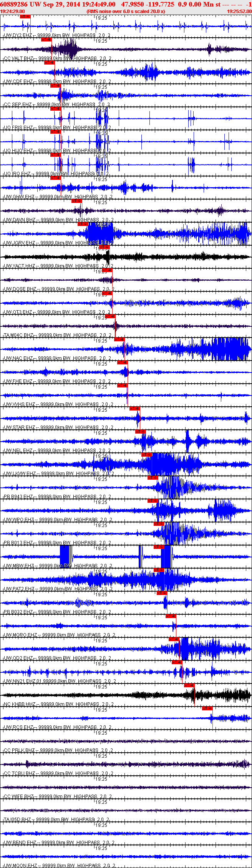Click the red pick marker on UW CDF trace

[x=50, y=63]
